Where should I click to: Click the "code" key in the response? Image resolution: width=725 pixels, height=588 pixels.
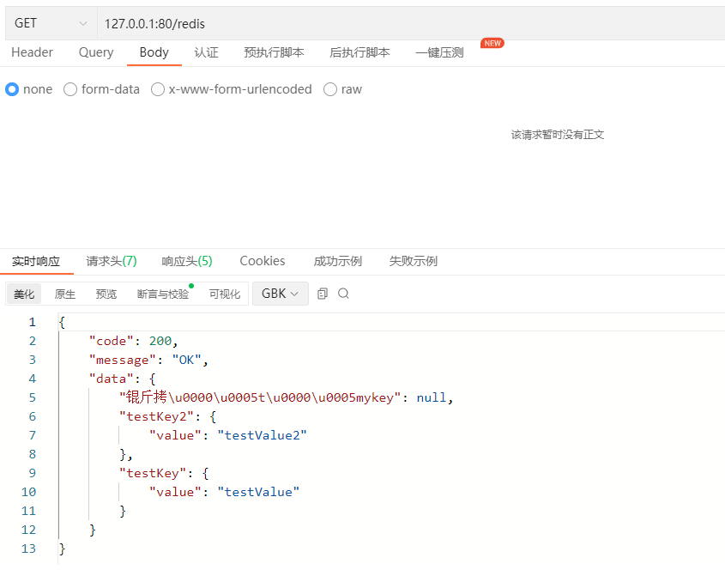click(x=111, y=342)
